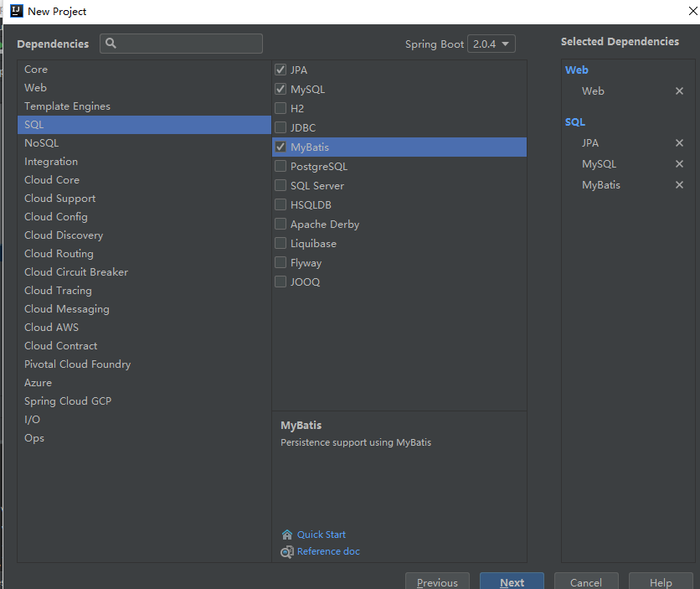
Task: Uncheck the JPA checkbox
Action: pos(281,70)
